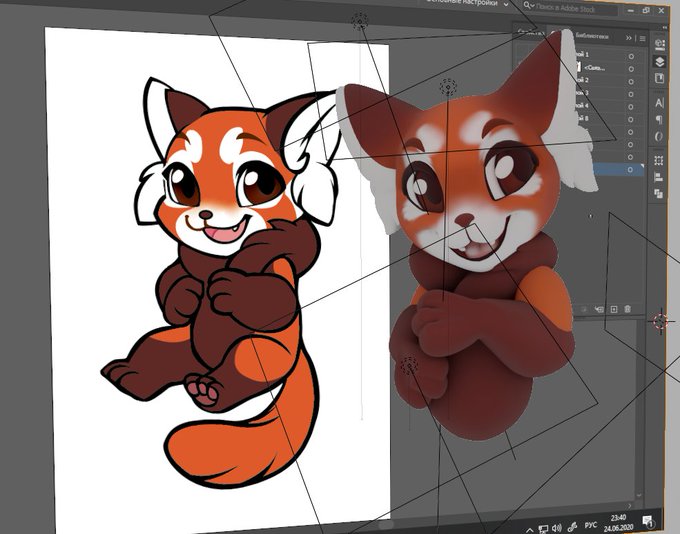
Task: Click the target circle of Слой 2
Action: click(631, 82)
